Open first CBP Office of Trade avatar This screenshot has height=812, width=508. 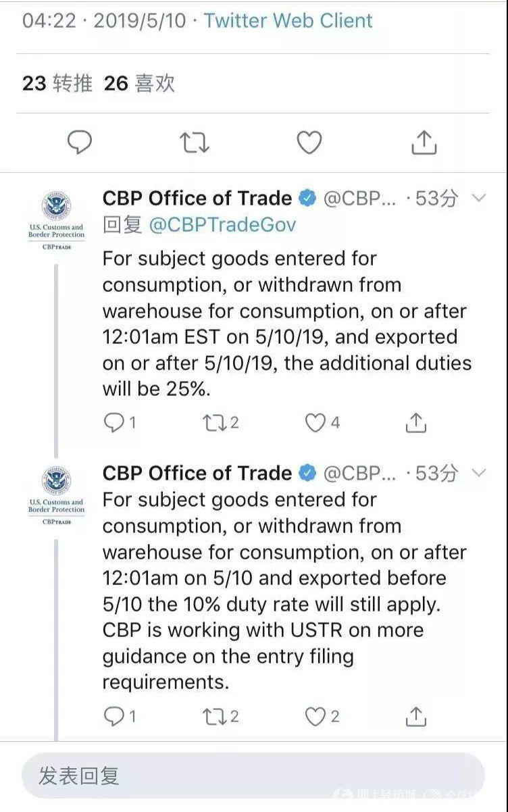(x=57, y=220)
